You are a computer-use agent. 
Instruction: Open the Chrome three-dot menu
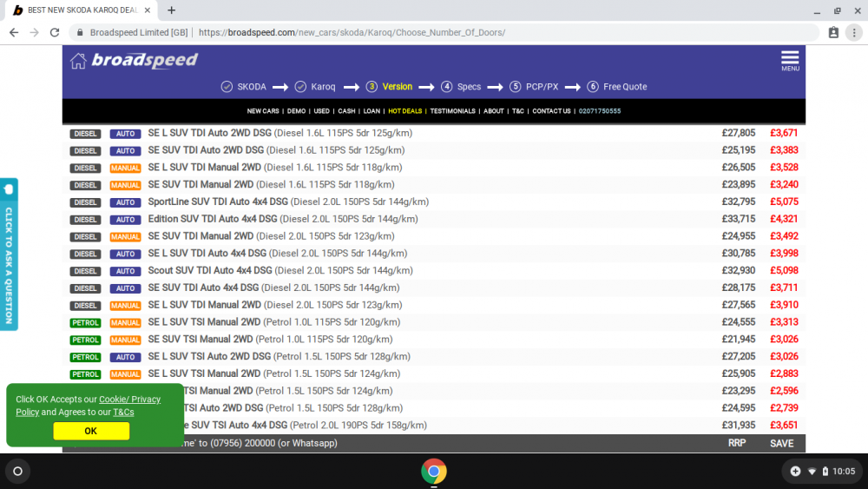click(x=854, y=33)
